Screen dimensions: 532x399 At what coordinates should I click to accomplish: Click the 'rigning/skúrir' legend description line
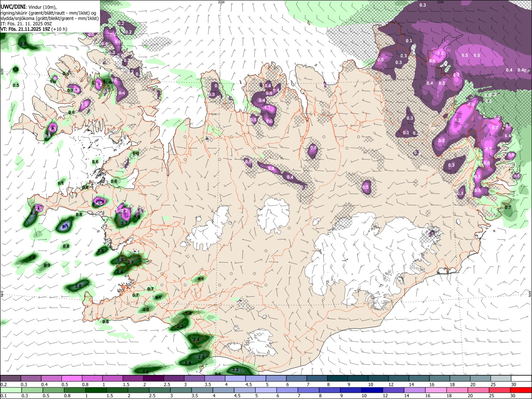pyautogui.click(x=50, y=12)
